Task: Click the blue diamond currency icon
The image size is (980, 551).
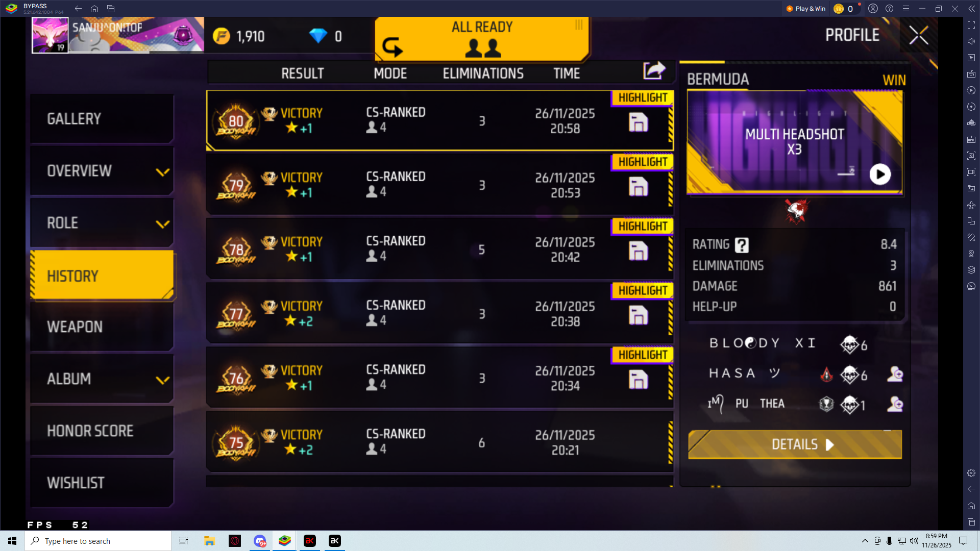Action: (318, 36)
